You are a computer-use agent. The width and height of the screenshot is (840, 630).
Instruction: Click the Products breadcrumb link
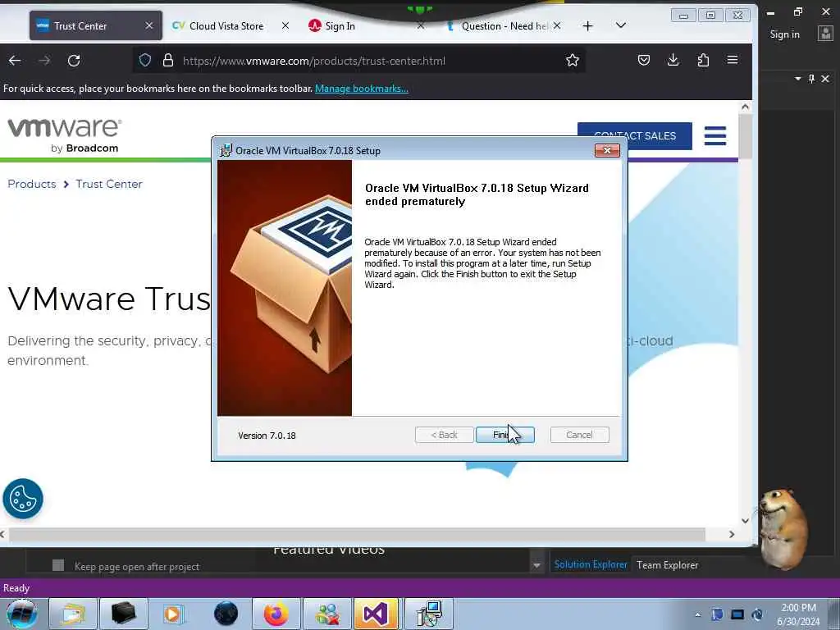pos(32,184)
